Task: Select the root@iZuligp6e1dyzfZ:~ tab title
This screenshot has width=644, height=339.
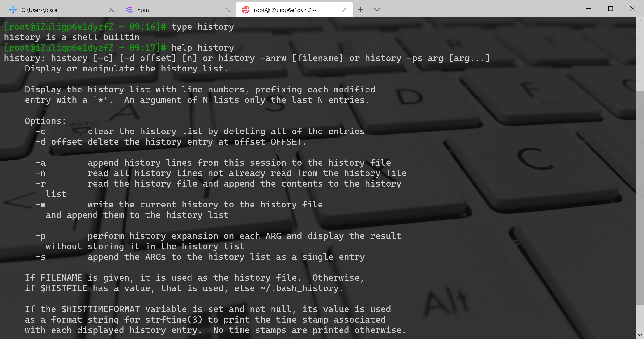Action: [285, 10]
